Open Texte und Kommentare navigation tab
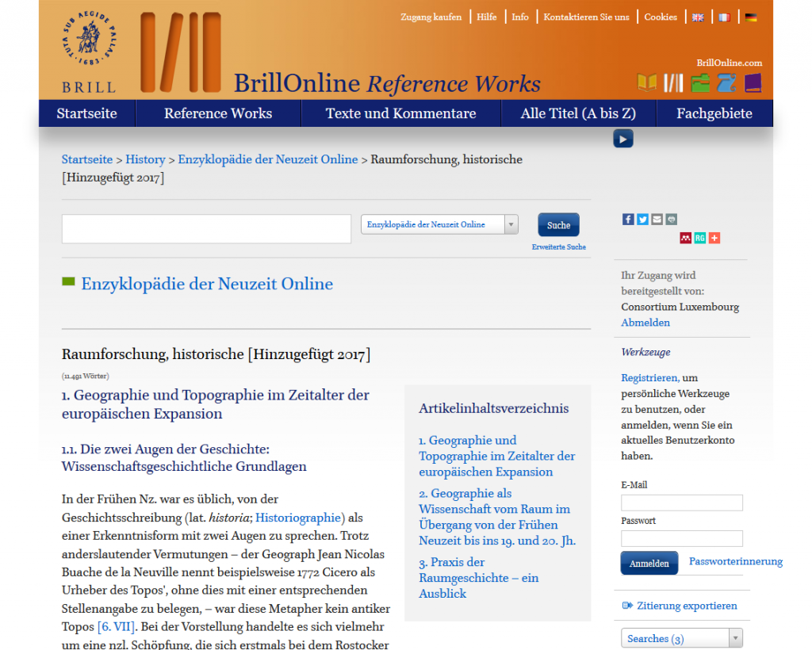Viewport: 812px width, 650px height. (x=400, y=113)
